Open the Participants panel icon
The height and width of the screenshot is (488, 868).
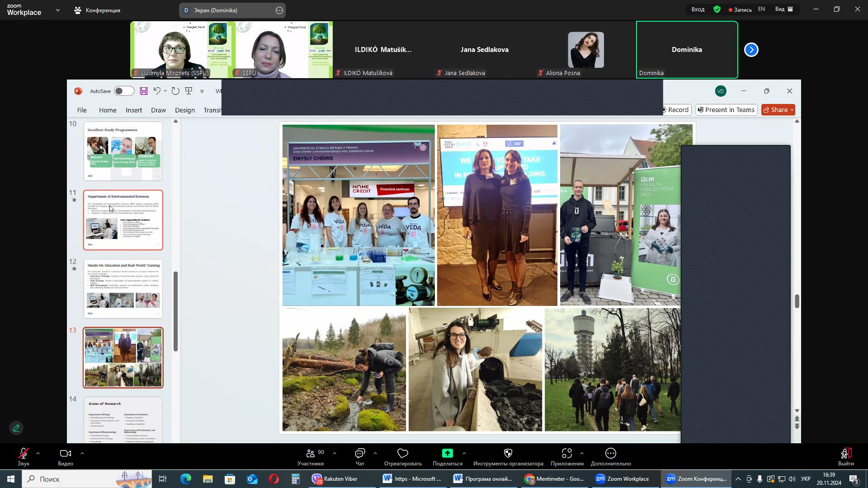tap(310, 454)
